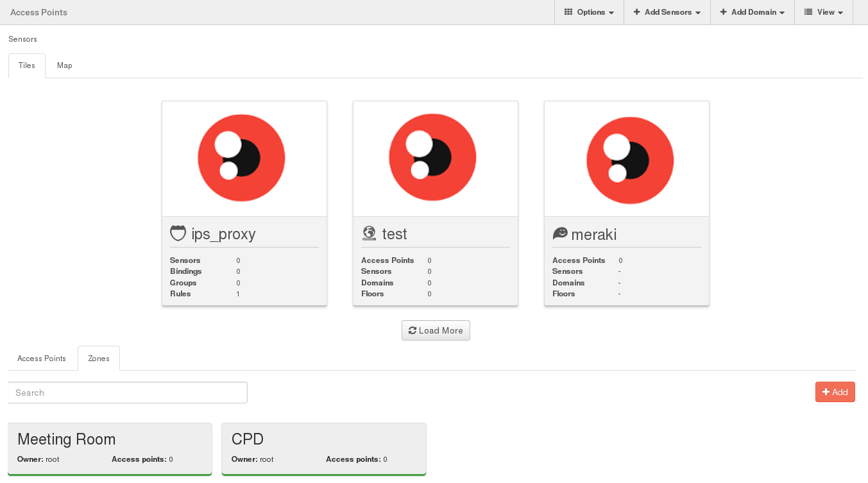Click the red eye image on meraki tile
Viewport: 868px width, 483px height.
(630, 160)
